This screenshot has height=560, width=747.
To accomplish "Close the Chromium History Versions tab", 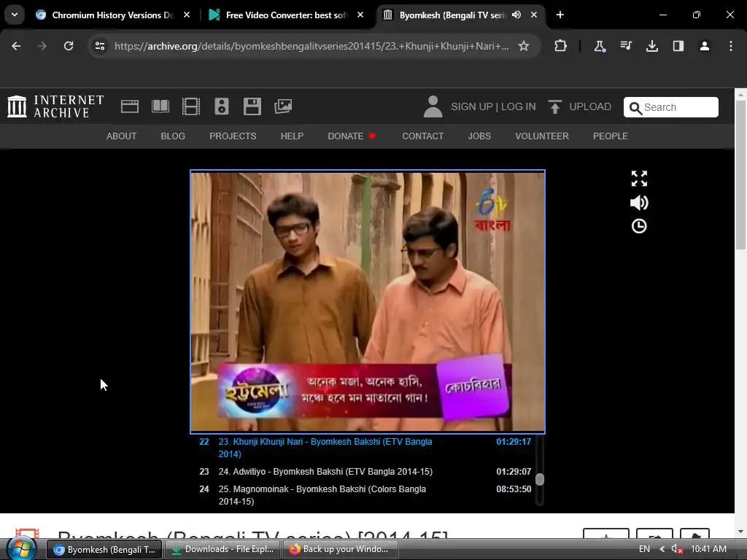I will click(187, 15).
